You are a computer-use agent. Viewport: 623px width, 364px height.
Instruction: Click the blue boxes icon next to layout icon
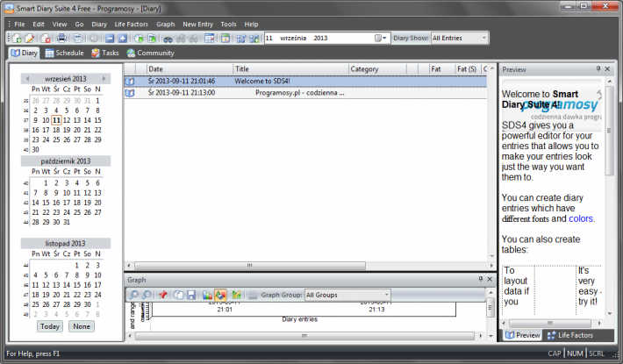click(x=241, y=39)
